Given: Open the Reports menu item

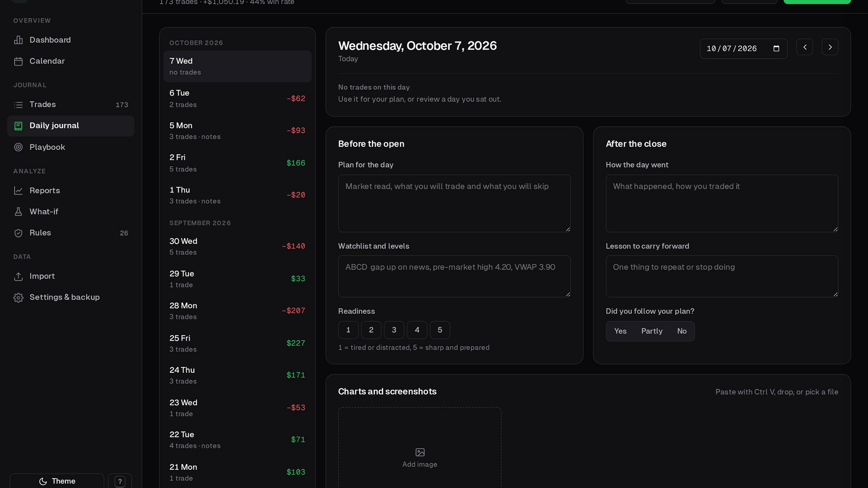Looking at the screenshot, I should [x=71, y=191].
